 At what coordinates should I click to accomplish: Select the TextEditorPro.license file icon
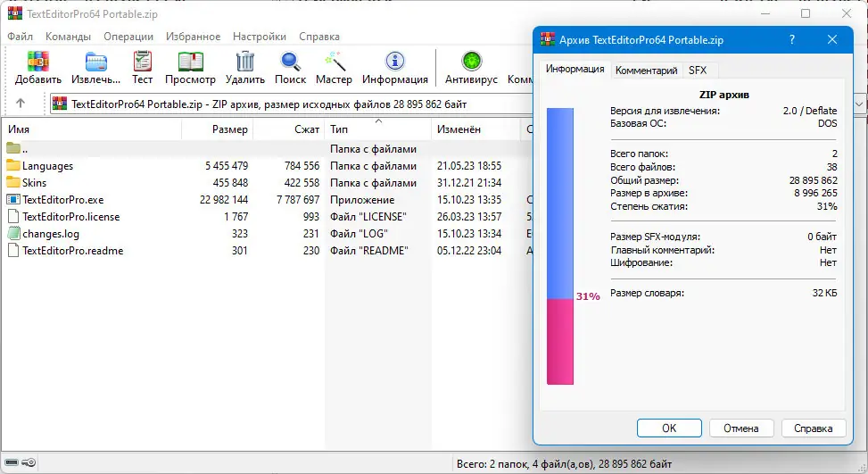[x=13, y=217]
